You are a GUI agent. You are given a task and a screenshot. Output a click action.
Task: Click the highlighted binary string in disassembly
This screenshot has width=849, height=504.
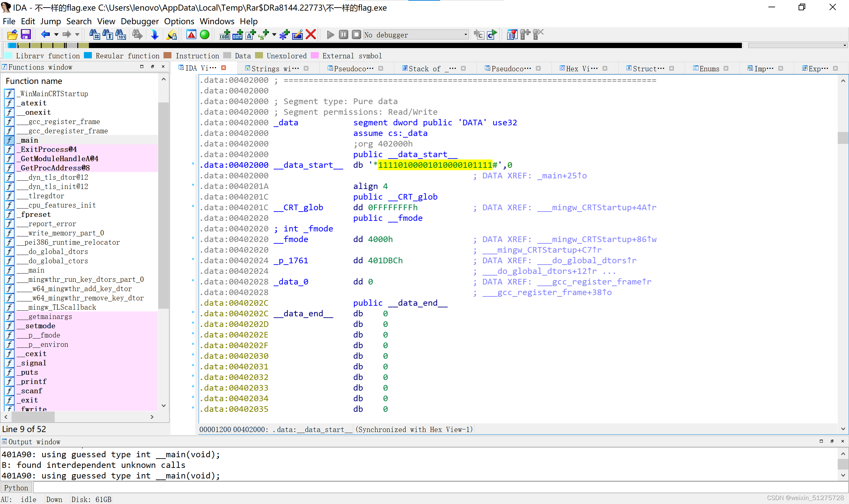435,165
